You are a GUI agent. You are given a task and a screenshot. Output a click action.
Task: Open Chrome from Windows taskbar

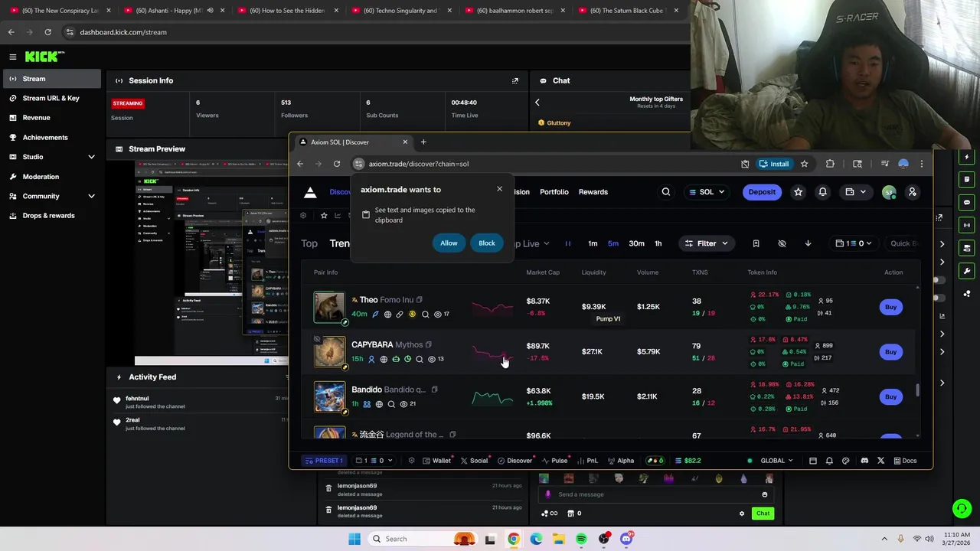513,539
